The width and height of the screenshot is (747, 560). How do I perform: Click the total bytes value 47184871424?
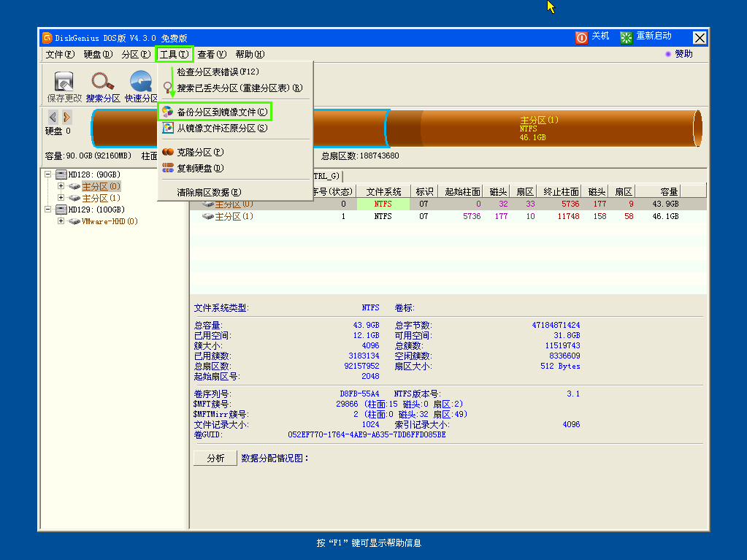pos(556,325)
